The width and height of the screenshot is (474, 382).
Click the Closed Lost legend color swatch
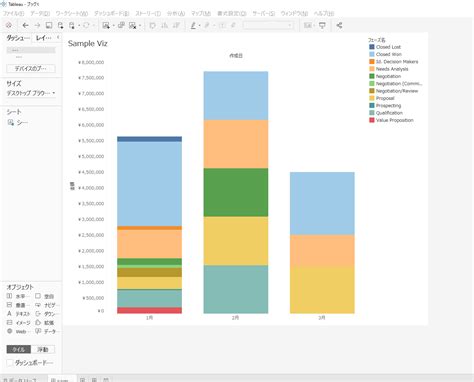click(372, 47)
